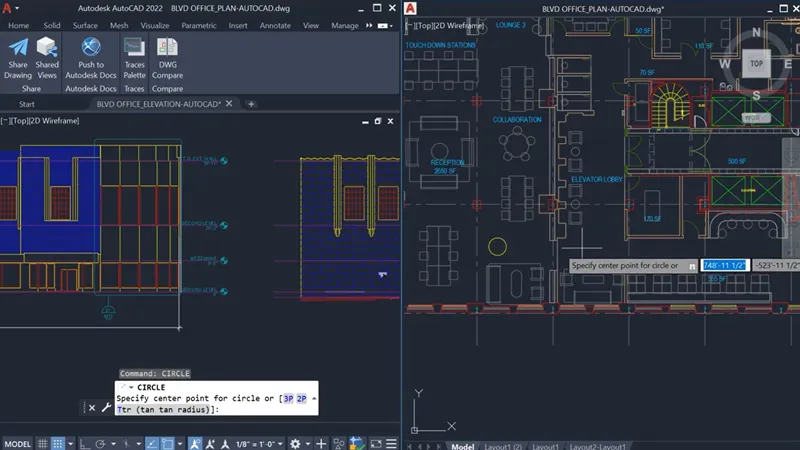
Task: Open quick access dropdown beside app menu
Action: (17, 8)
